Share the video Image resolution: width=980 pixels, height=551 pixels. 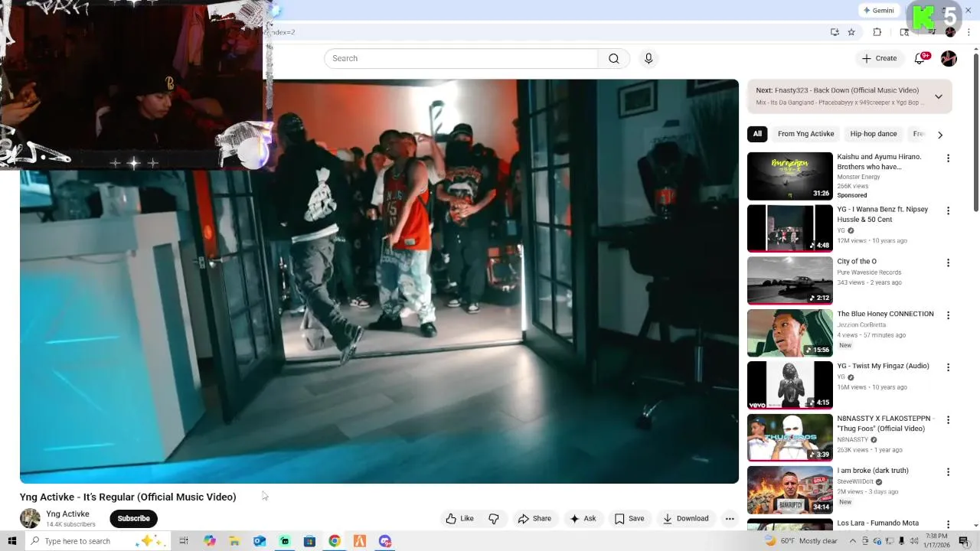click(x=534, y=518)
